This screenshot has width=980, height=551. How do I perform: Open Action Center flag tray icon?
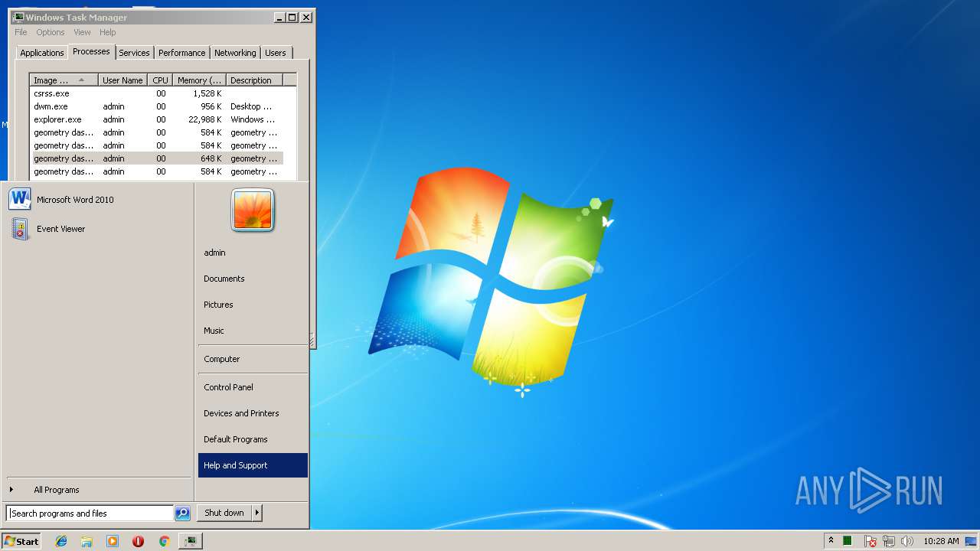(871, 541)
